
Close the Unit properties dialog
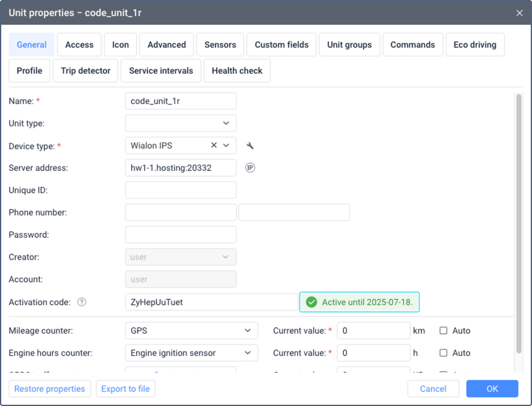(x=520, y=13)
